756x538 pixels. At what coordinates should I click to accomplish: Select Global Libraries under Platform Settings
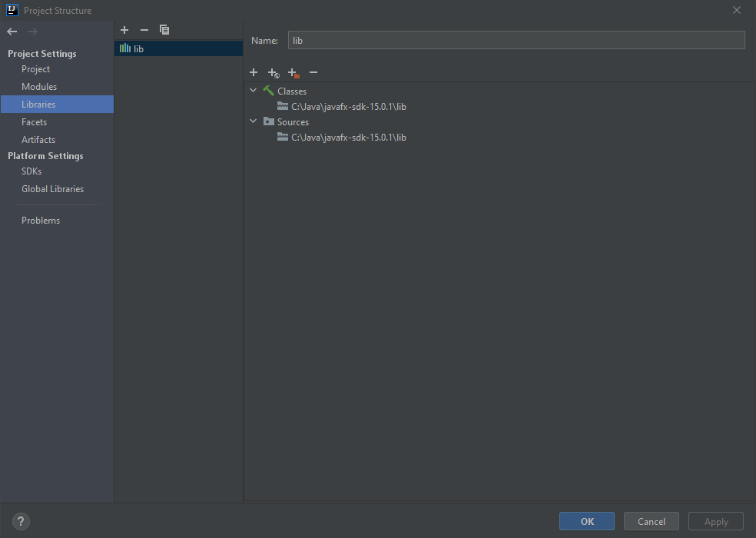coord(52,188)
